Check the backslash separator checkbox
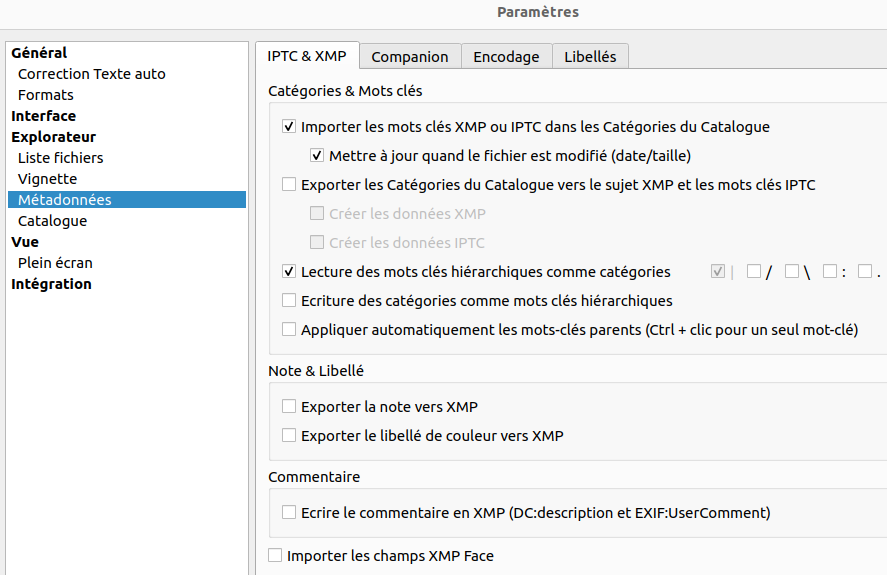Image resolution: width=887 pixels, height=575 pixels. point(792,272)
